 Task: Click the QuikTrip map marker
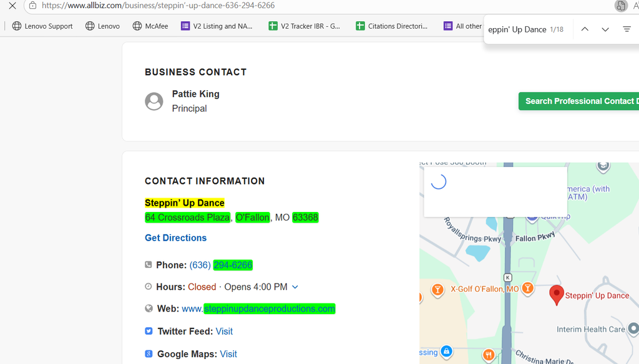coord(532,218)
